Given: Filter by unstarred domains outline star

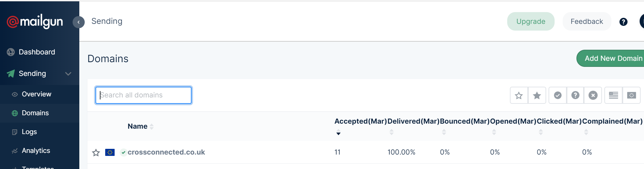Looking at the screenshot, I should pyautogui.click(x=519, y=95).
